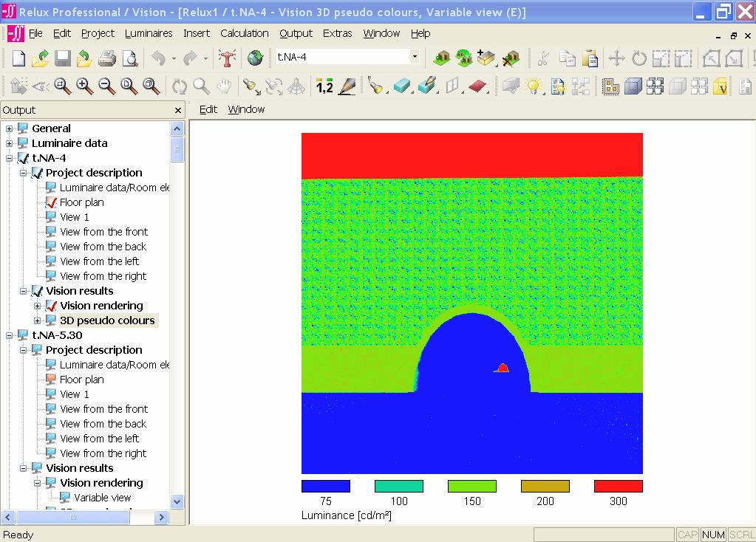Click the globe online update icon
The width and height of the screenshot is (756, 542).
coord(255,58)
